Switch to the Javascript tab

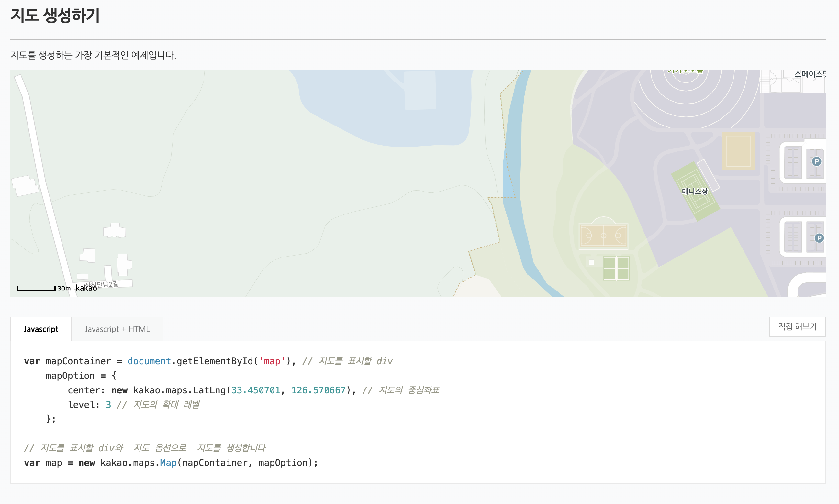coord(41,329)
